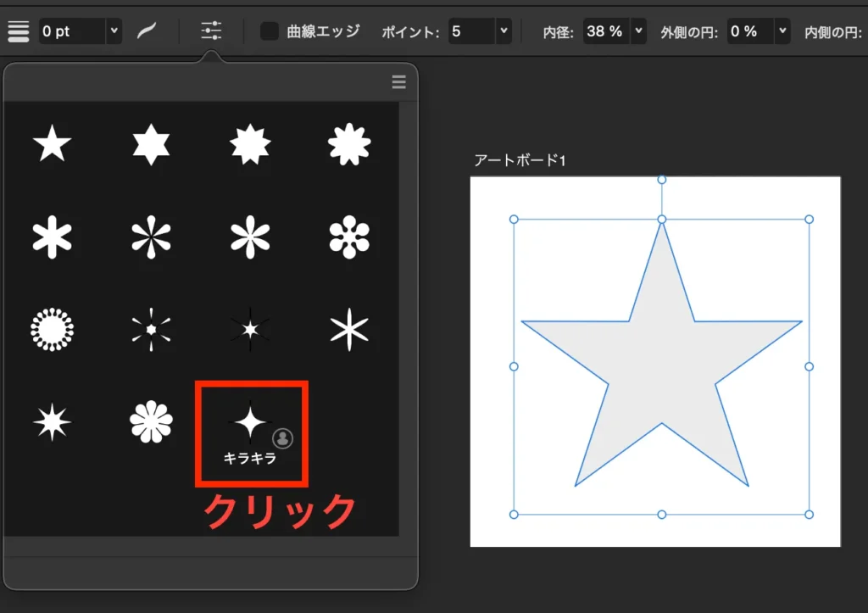
Task: Select the five-pointed star preset shape
Action: pyautogui.click(x=51, y=144)
